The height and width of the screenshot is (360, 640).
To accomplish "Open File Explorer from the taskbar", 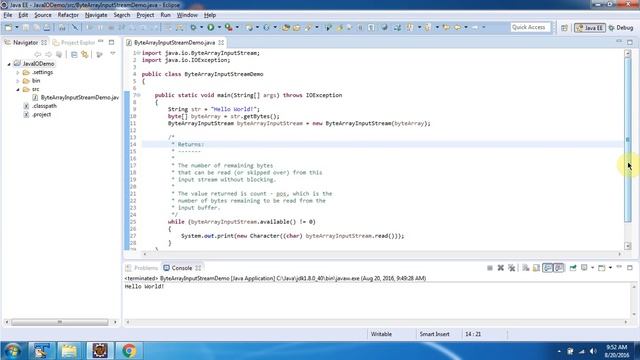I will (69, 351).
